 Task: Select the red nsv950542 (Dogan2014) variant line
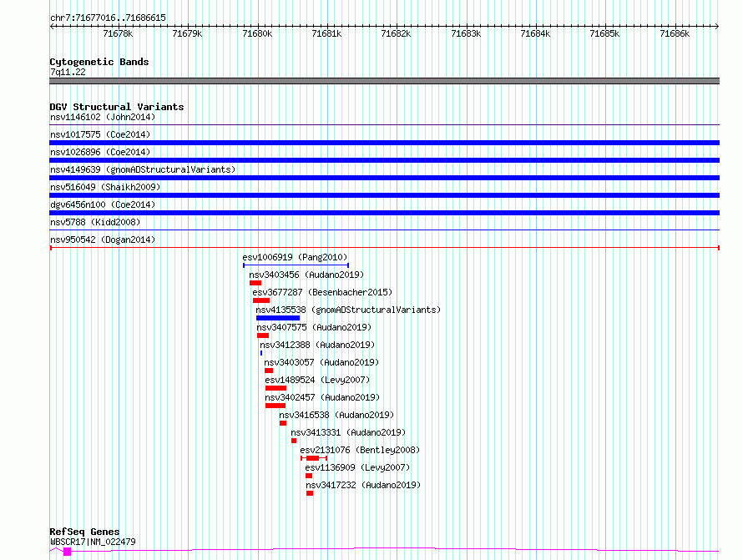pyautogui.click(x=384, y=248)
